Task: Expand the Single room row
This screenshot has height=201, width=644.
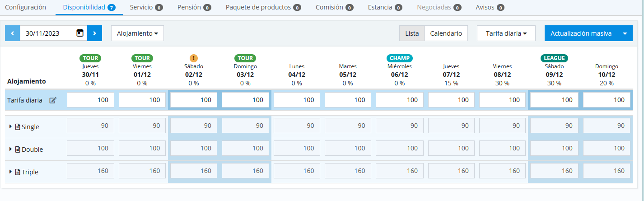Action: [10, 127]
